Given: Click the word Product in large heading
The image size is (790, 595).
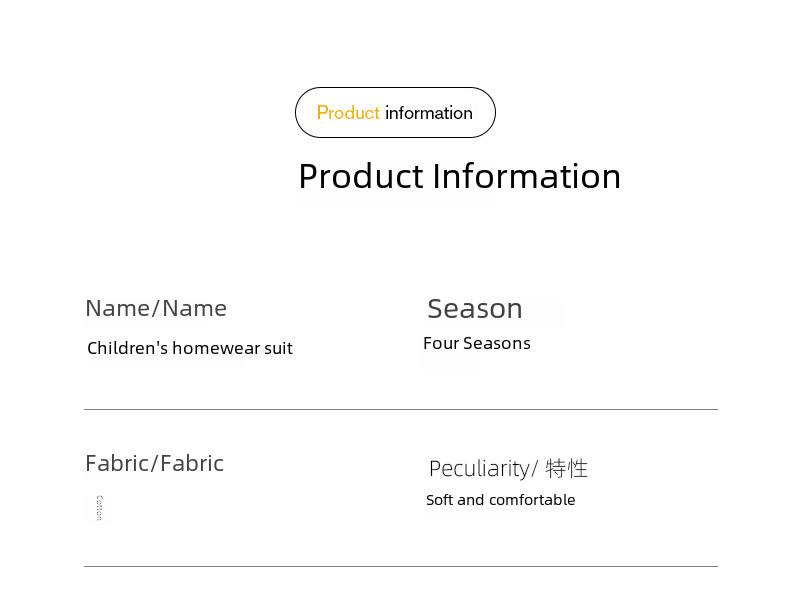Looking at the screenshot, I should (361, 176).
